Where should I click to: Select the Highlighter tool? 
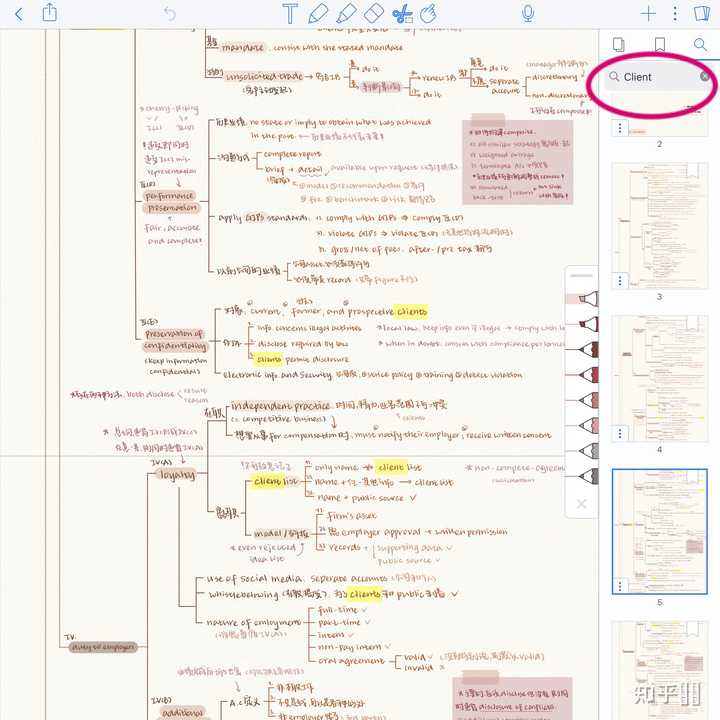tap(346, 13)
